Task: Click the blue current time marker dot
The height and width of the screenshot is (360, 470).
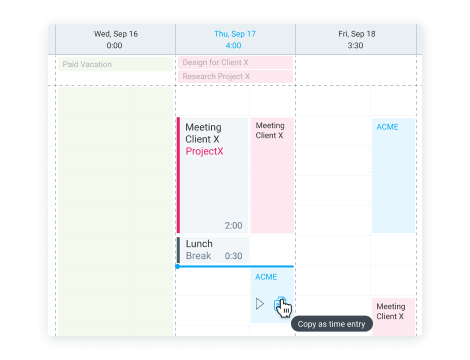Action: [178, 266]
